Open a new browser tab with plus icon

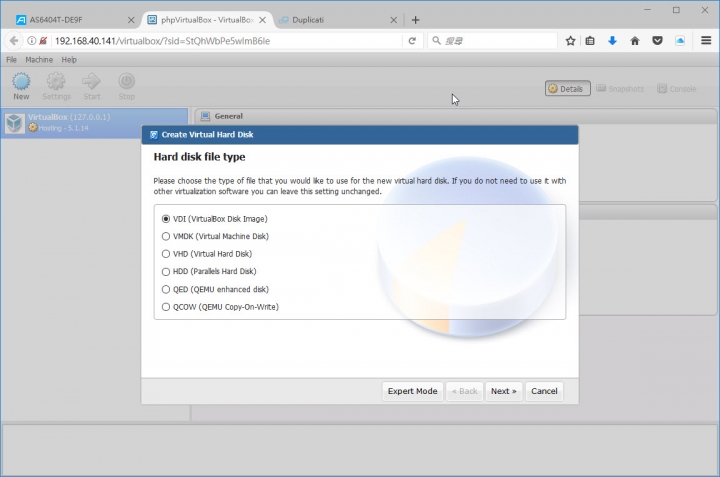tap(416, 20)
